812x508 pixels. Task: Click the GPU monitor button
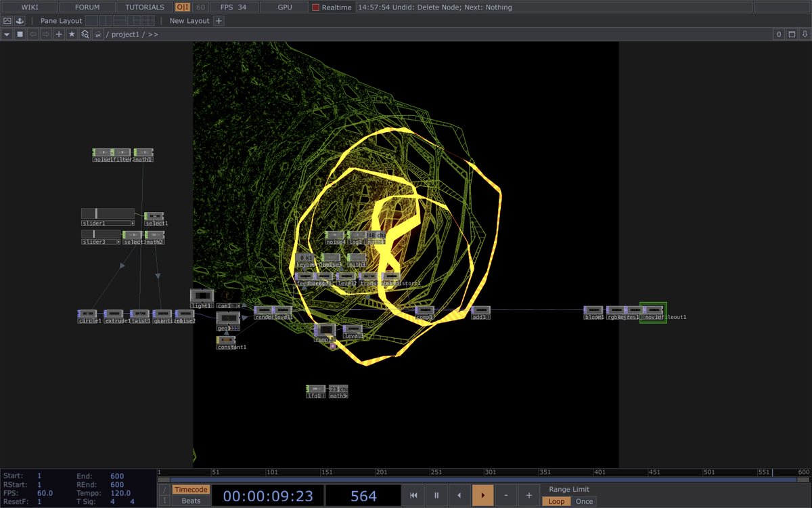[285, 7]
